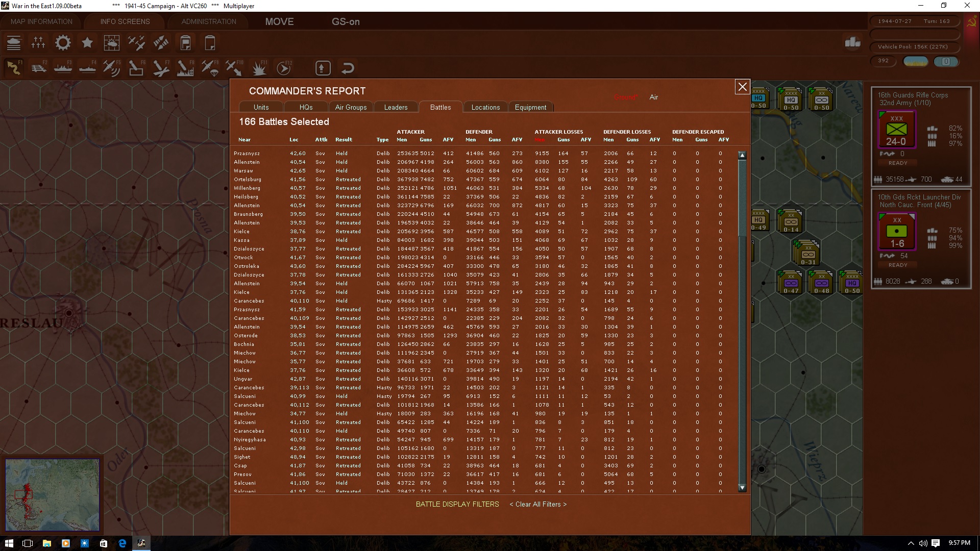Open the weather map grid icon
The width and height of the screenshot is (980, 551).
pyautogui.click(x=112, y=43)
